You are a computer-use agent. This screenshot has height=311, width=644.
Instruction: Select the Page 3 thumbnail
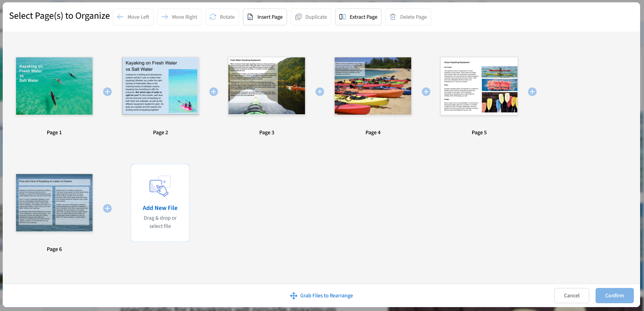[267, 86]
